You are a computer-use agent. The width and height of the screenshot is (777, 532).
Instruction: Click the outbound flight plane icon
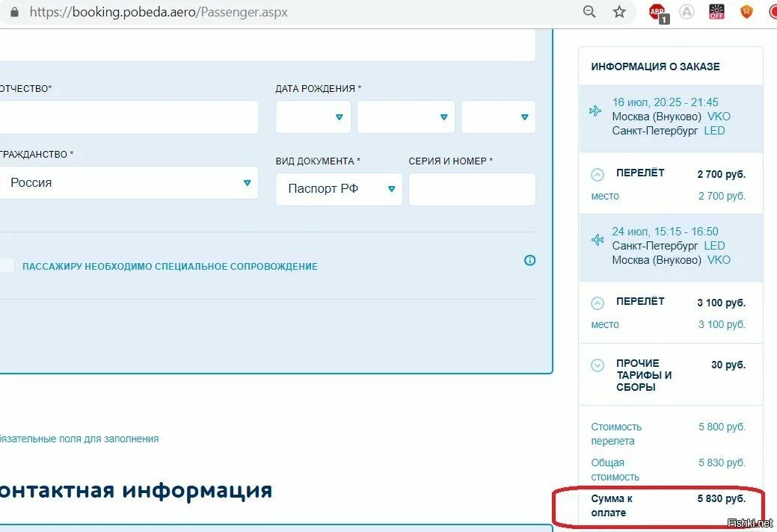point(595,111)
